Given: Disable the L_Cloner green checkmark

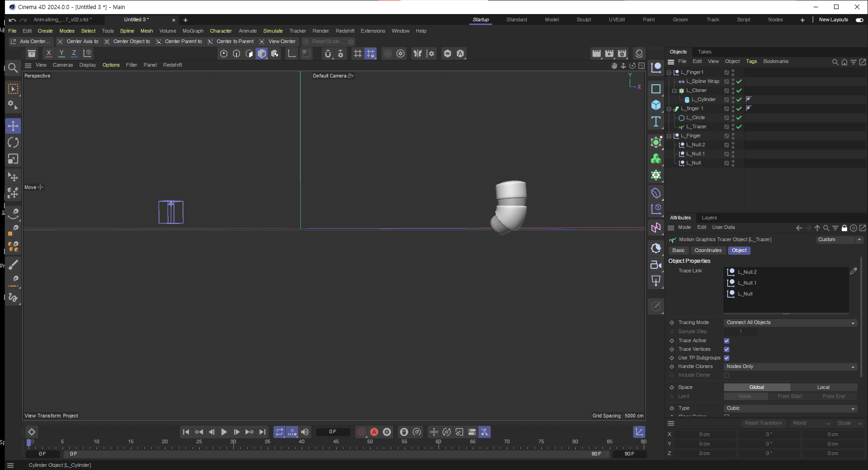Looking at the screenshot, I should [x=739, y=91].
